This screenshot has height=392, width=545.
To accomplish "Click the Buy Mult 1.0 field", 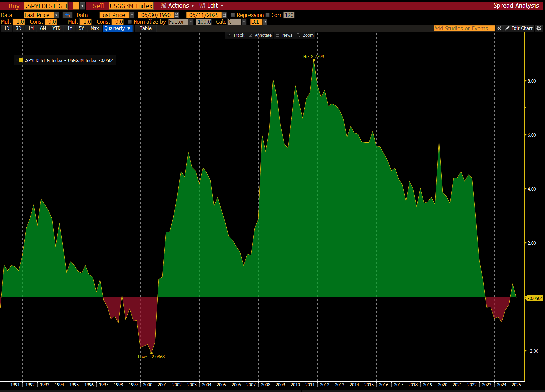I will coord(19,22).
